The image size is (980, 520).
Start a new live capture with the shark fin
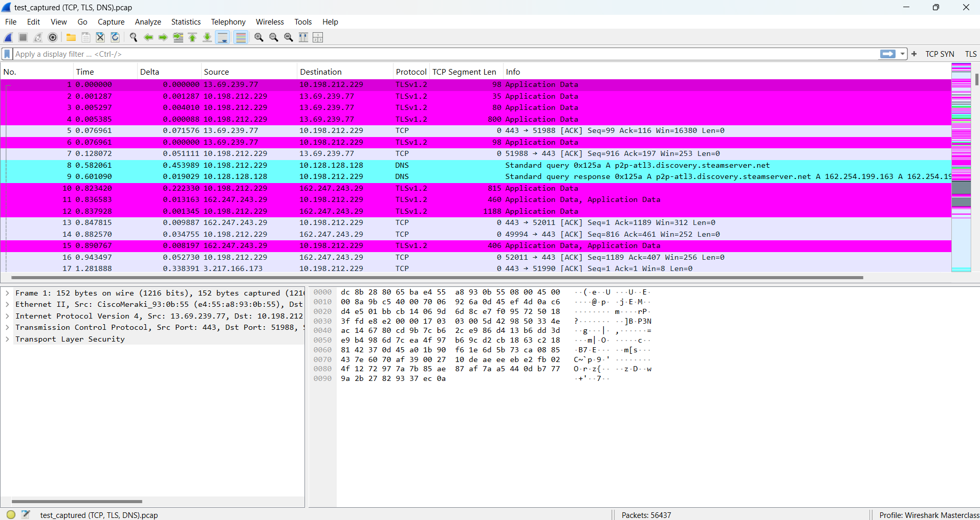pyautogui.click(x=8, y=37)
